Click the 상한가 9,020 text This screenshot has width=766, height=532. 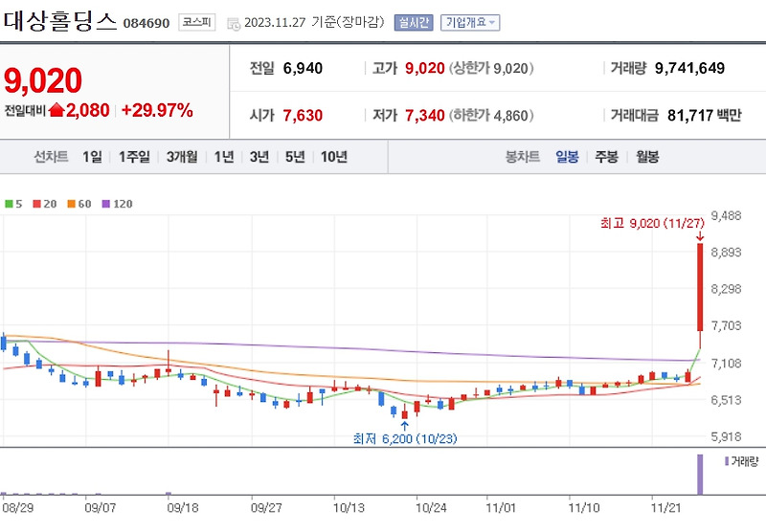pyautogui.click(x=491, y=68)
